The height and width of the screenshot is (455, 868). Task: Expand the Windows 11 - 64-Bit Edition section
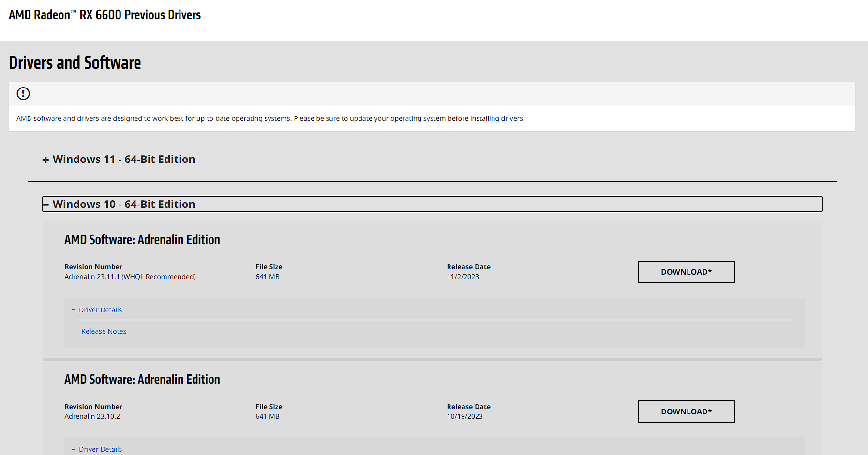point(119,159)
